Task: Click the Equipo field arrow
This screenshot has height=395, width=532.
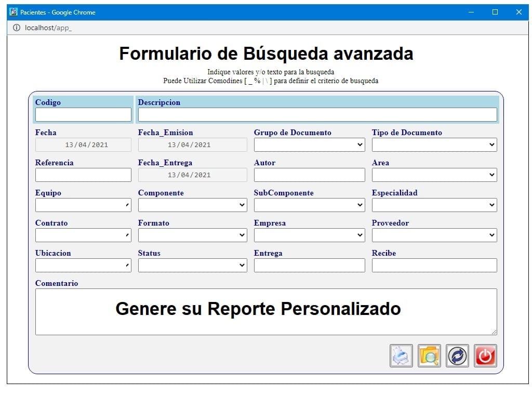Action: coord(127,205)
